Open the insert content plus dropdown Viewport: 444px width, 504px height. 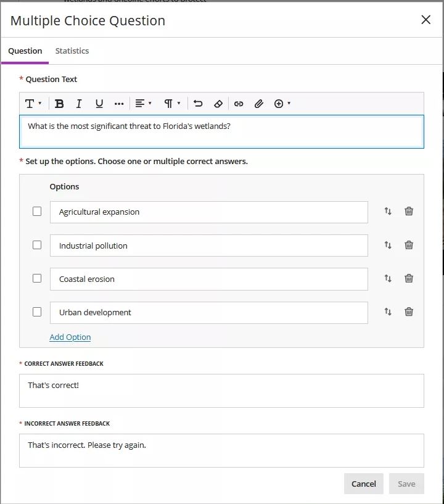(x=282, y=104)
